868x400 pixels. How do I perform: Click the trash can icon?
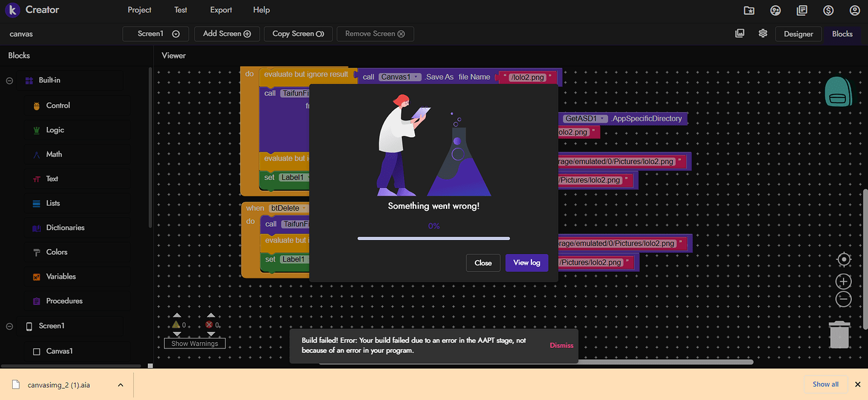pyautogui.click(x=839, y=333)
